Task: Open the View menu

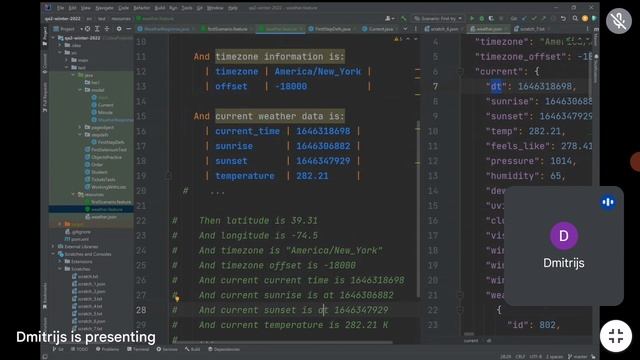Action: pyautogui.click(x=85, y=8)
